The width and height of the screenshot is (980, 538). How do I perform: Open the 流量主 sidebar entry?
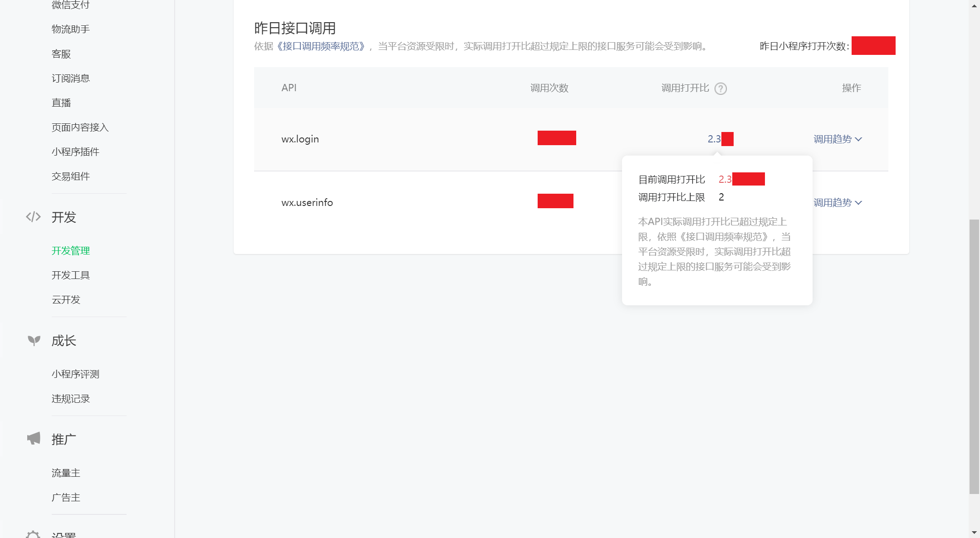click(x=66, y=473)
